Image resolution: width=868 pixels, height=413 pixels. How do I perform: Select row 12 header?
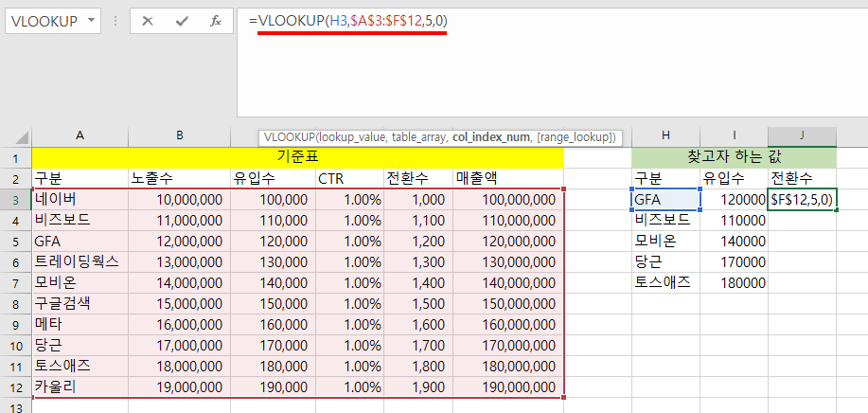15,386
